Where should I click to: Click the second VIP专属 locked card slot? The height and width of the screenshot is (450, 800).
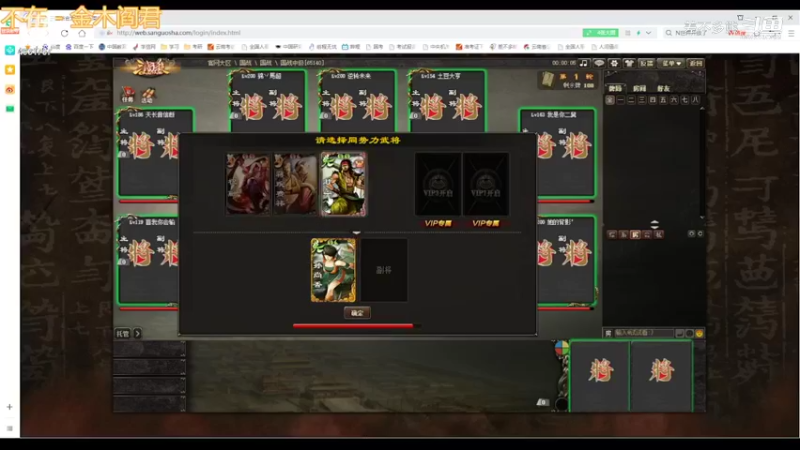pyautogui.click(x=486, y=184)
